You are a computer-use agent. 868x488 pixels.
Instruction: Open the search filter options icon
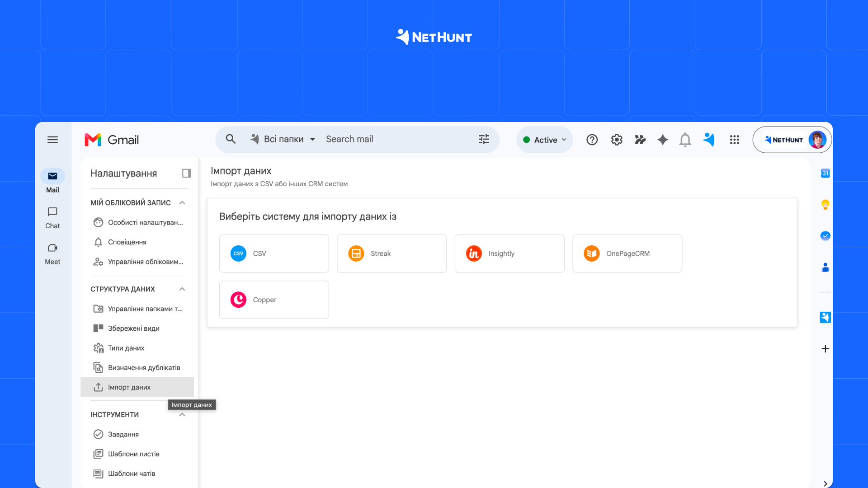(x=484, y=139)
